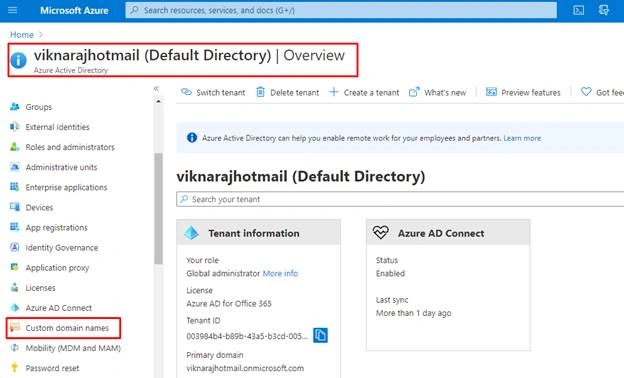Click the info icon beside directory title
Screen dimensions: 624x378
[x=18, y=60]
